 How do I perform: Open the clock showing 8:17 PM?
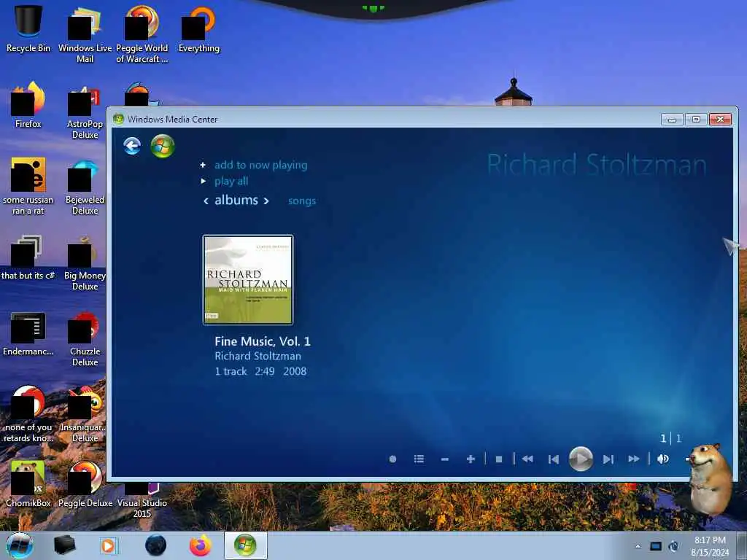click(x=710, y=546)
